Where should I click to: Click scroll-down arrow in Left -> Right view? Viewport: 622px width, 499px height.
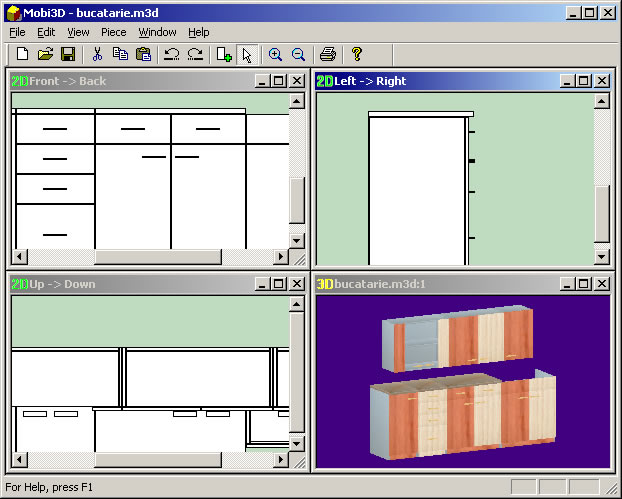(x=602, y=257)
